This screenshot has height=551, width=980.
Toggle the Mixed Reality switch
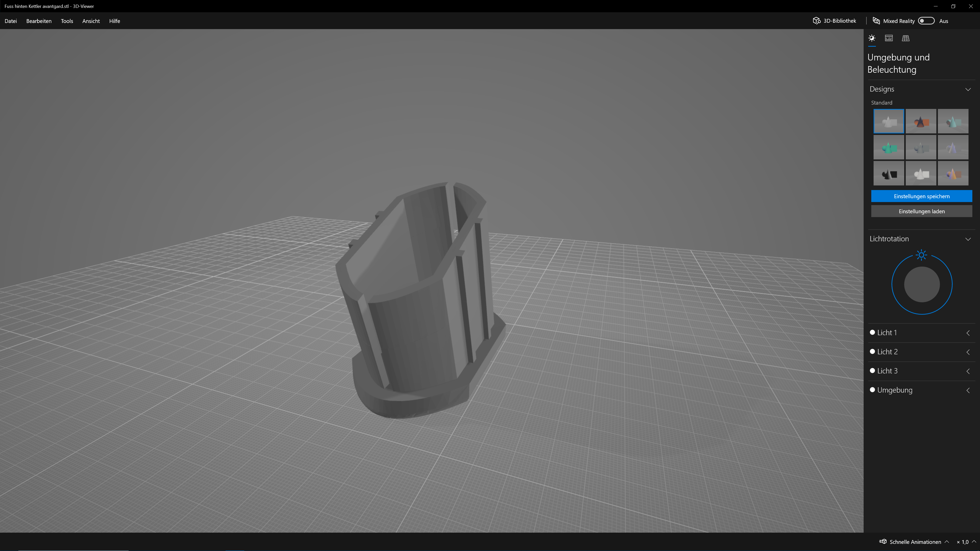pos(926,21)
